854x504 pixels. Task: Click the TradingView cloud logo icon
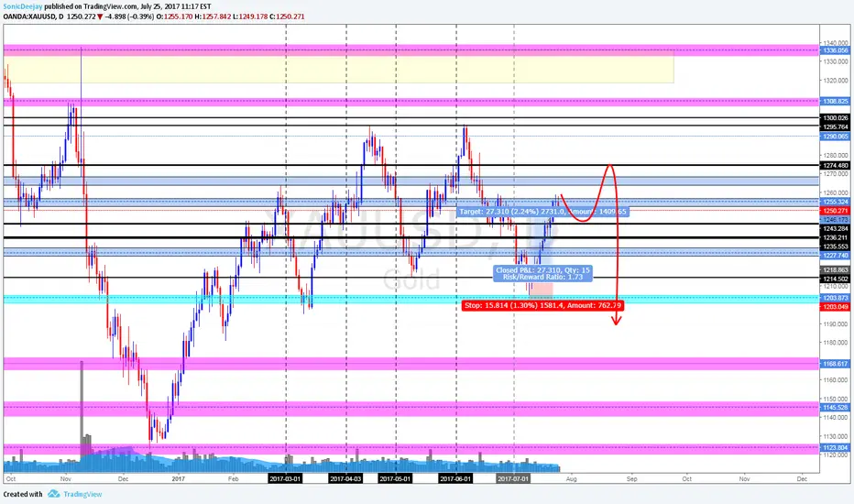53,494
